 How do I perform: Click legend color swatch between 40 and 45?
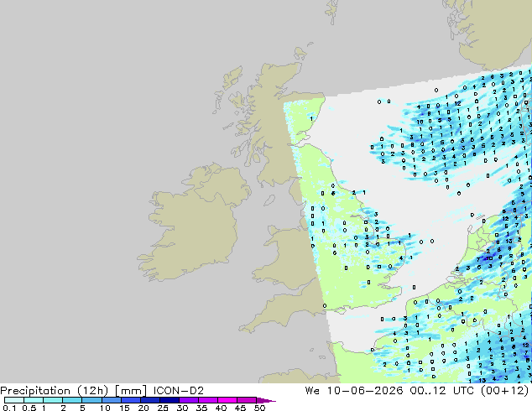(227, 400)
